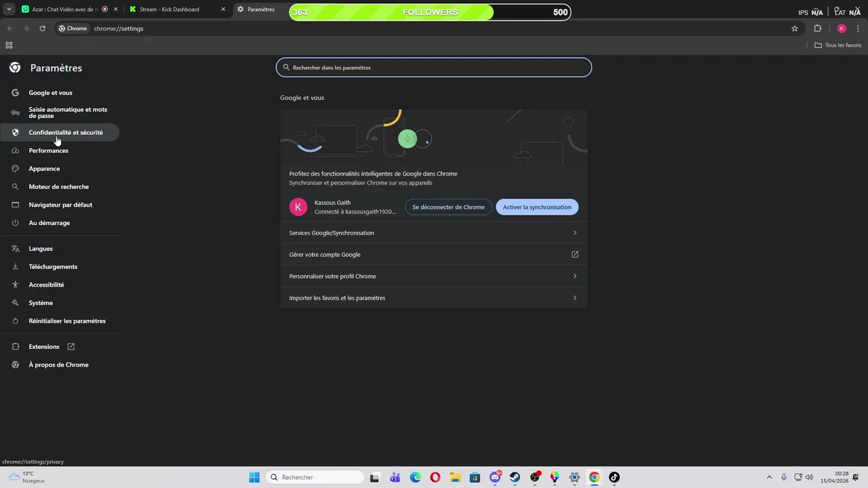Click the Système wrench icon

(15, 303)
